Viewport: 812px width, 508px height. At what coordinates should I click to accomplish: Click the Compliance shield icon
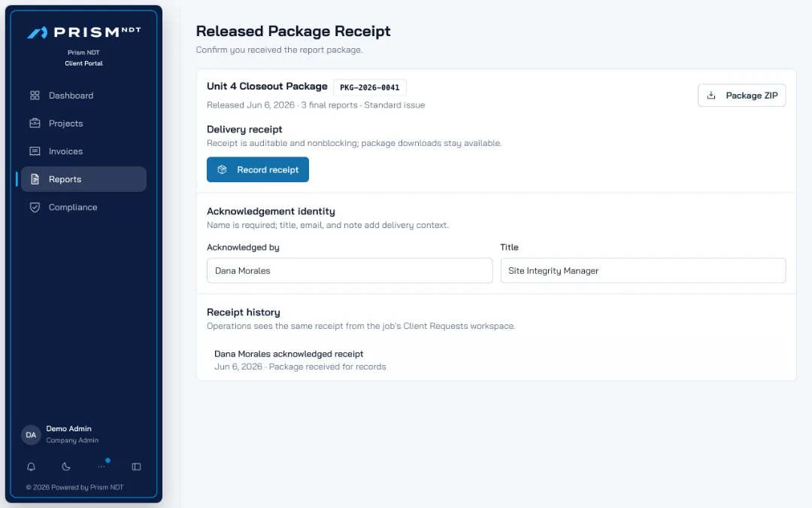35,208
